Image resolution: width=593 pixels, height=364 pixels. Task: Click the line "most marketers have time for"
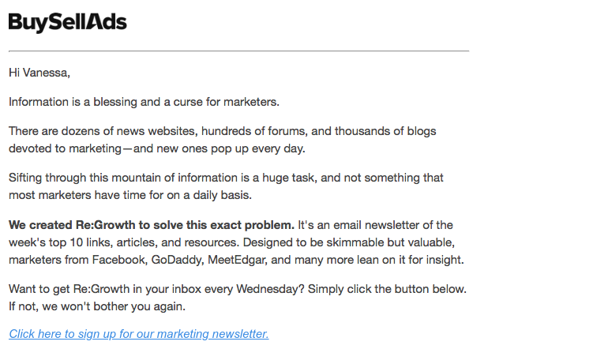[130, 195]
